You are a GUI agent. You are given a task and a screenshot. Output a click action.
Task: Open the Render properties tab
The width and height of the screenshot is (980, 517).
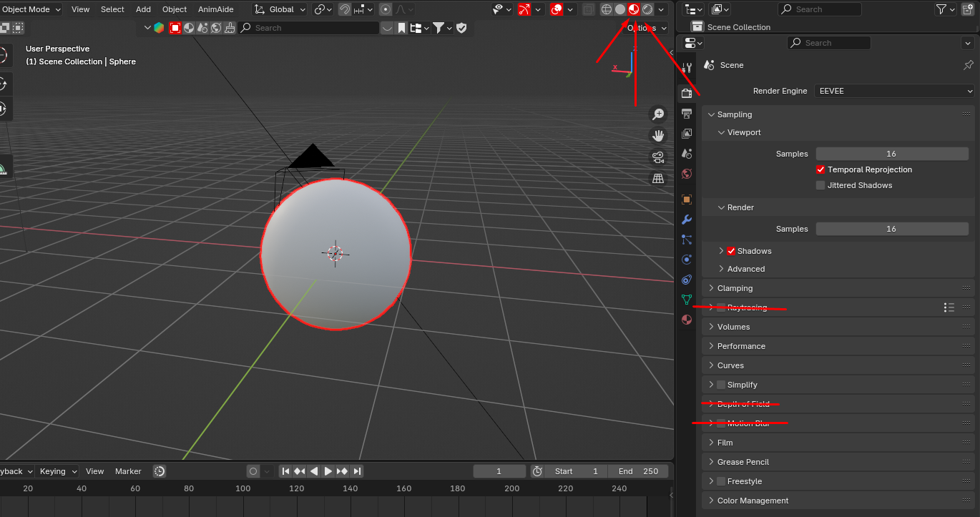pyautogui.click(x=687, y=93)
